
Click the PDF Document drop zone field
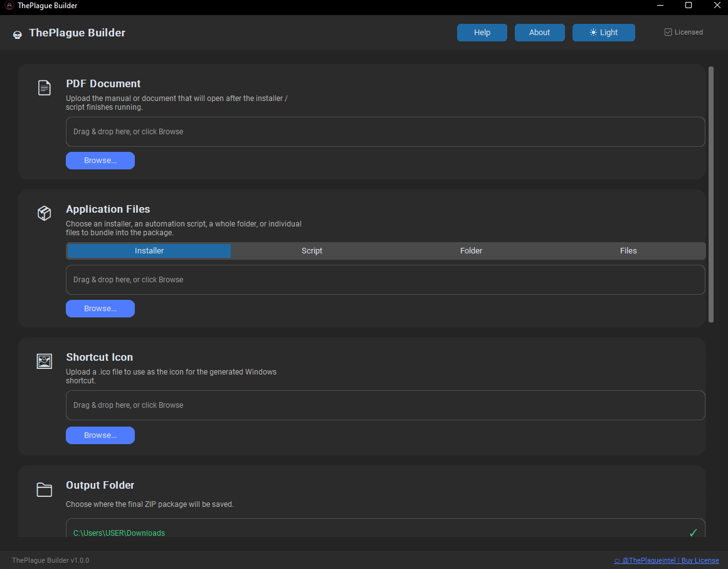coord(386,132)
